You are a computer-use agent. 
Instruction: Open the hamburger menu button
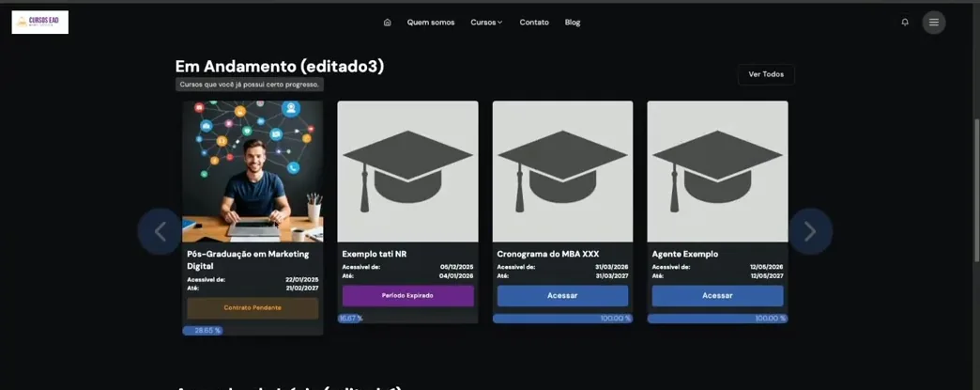click(934, 23)
